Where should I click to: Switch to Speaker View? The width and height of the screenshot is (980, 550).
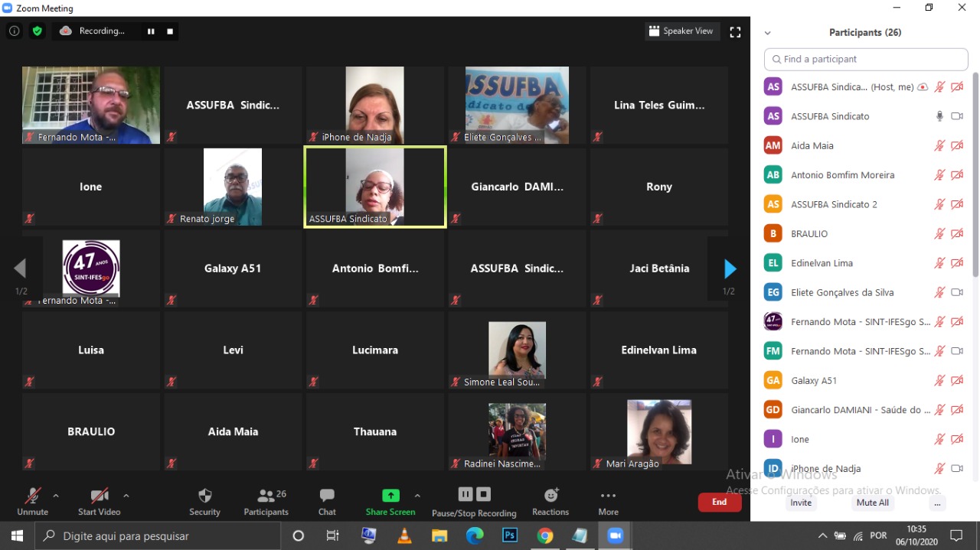click(681, 31)
